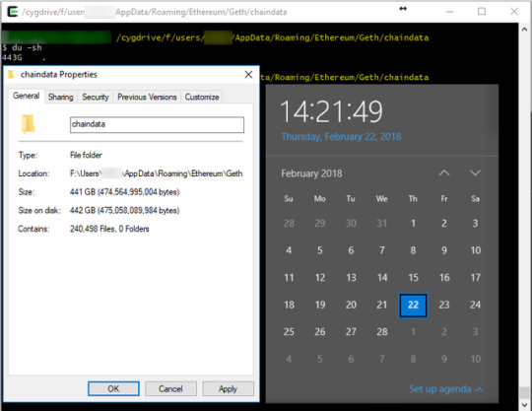The height and width of the screenshot is (411, 532).
Task: Select January 31 in the calendar
Action: (382, 224)
